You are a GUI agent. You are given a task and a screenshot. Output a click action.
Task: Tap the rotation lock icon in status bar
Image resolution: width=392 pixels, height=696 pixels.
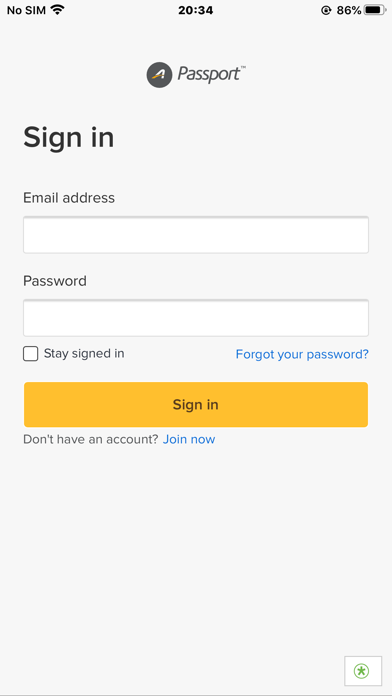coord(326,10)
